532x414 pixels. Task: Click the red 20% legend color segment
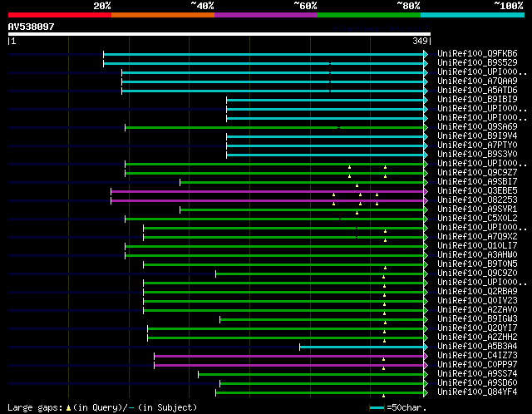(60, 15)
